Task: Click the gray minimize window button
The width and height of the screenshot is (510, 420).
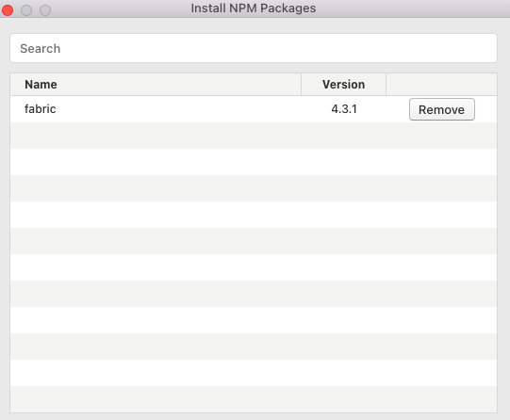Action: point(26,10)
